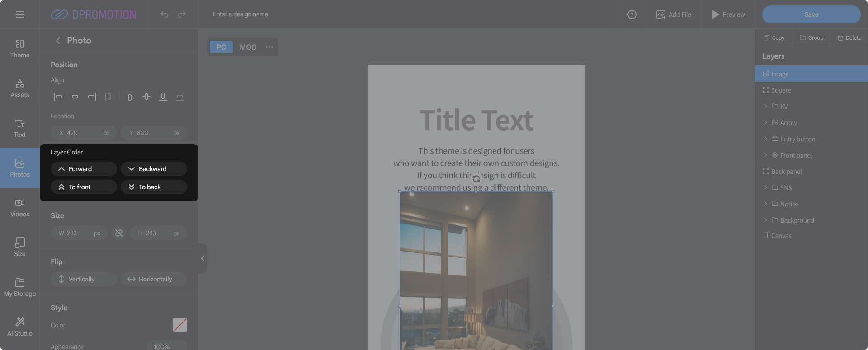This screenshot has width=868, height=350.
Task: Click the Save button
Action: (811, 14)
